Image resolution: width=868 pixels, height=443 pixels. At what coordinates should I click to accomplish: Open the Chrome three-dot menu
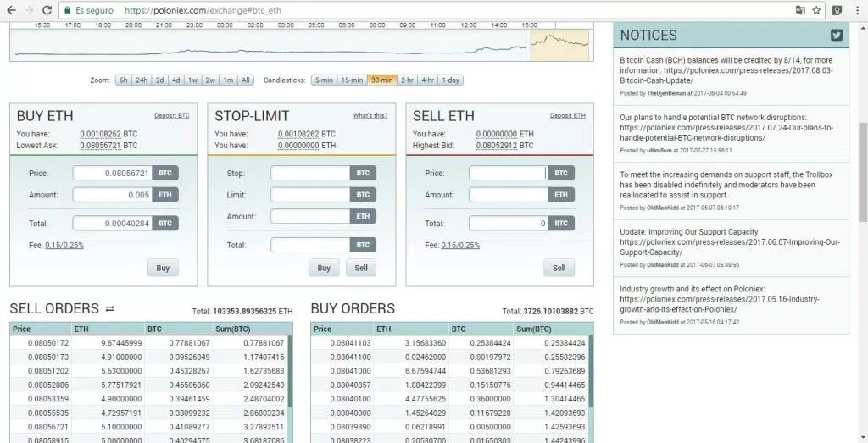point(857,10)
